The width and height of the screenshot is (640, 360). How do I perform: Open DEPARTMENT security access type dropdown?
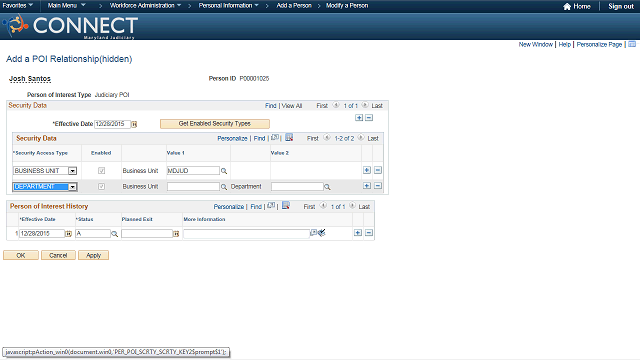72,187
